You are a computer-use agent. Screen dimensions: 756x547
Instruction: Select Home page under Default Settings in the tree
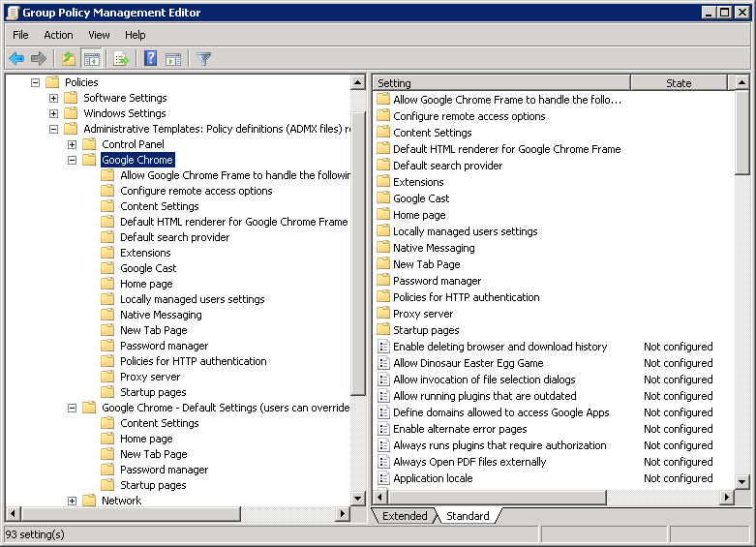(146, 439)
